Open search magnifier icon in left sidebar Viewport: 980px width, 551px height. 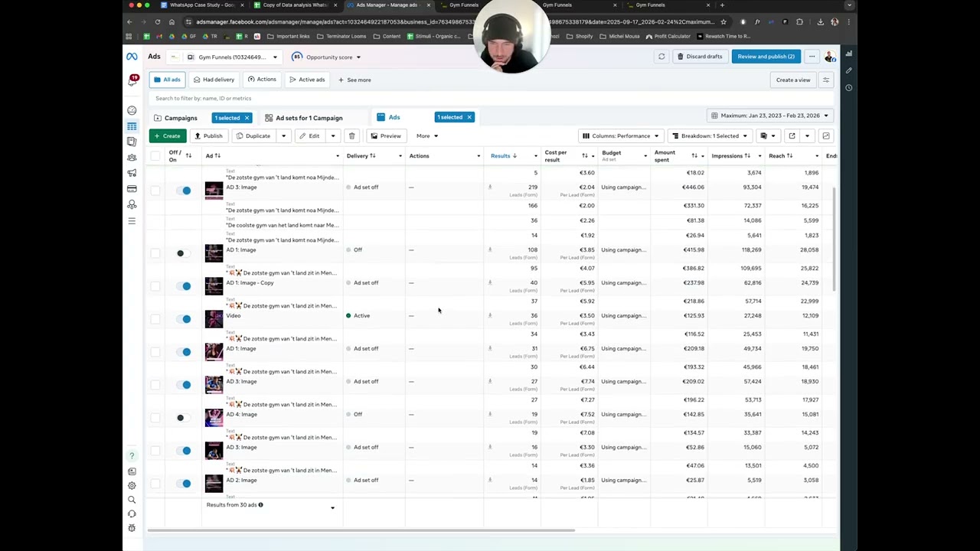[x=132, y=500]
